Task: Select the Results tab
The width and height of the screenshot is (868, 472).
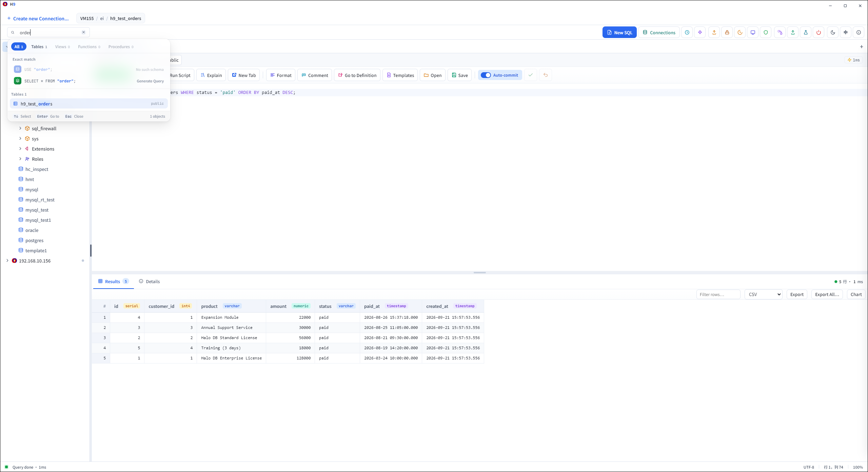Action: (x=113, y=281)
